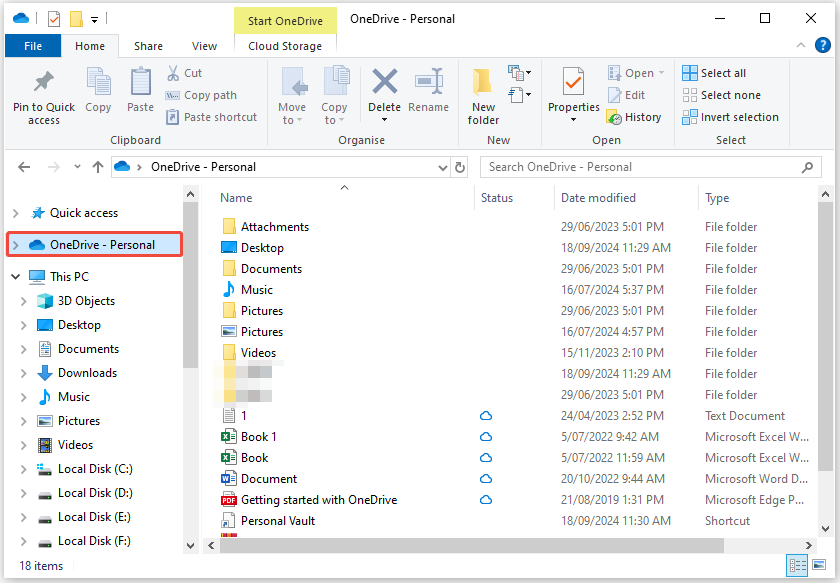Open the Share tab
Viewport: 840px width, 583px height.
(x=148, y=45)
